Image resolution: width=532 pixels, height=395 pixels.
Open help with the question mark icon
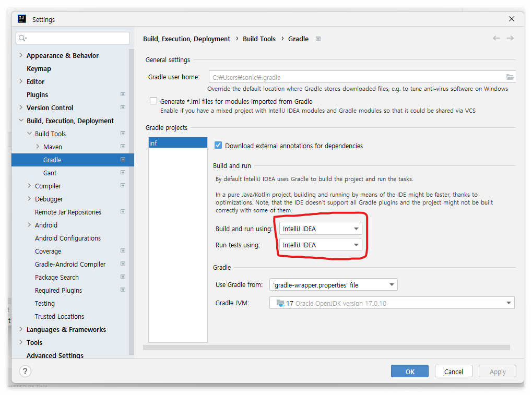coord(25,372)
